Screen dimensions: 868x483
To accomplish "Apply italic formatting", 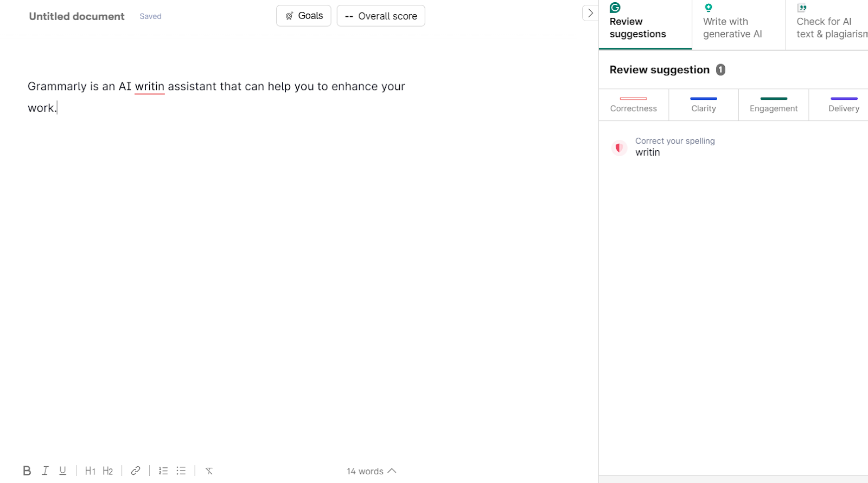I will pos(45,471).
